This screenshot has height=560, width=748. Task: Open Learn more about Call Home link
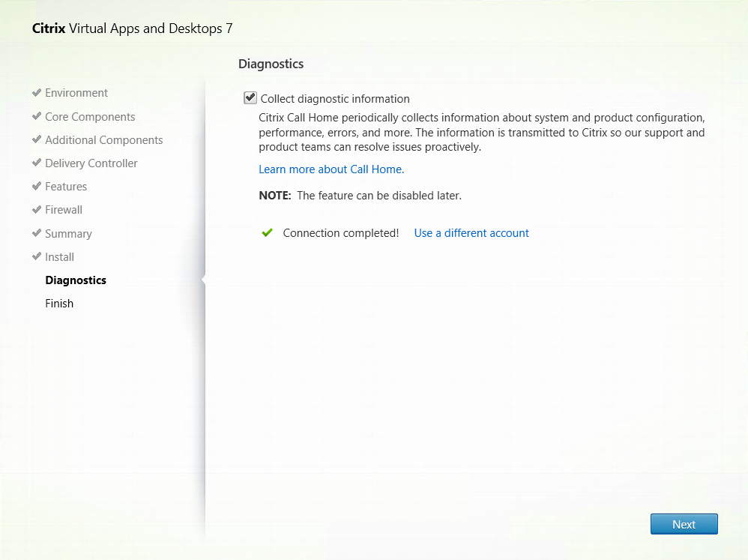(x=330, y=169)
